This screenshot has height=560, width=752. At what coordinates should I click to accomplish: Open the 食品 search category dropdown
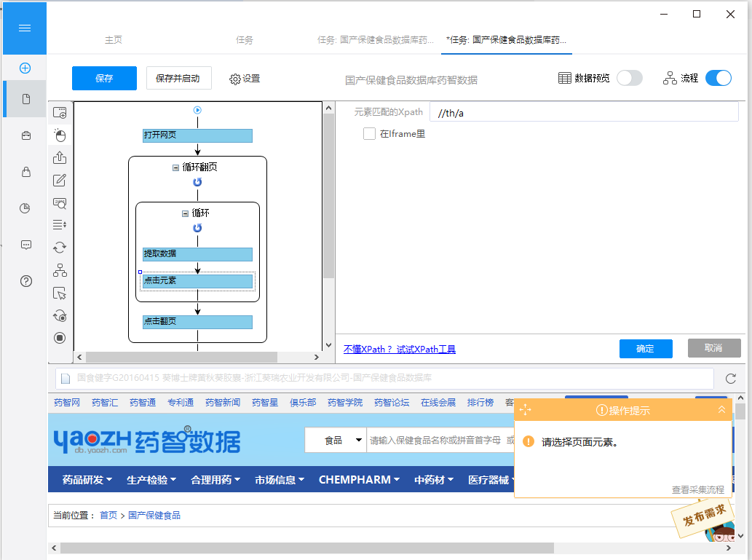pos(336,440)
